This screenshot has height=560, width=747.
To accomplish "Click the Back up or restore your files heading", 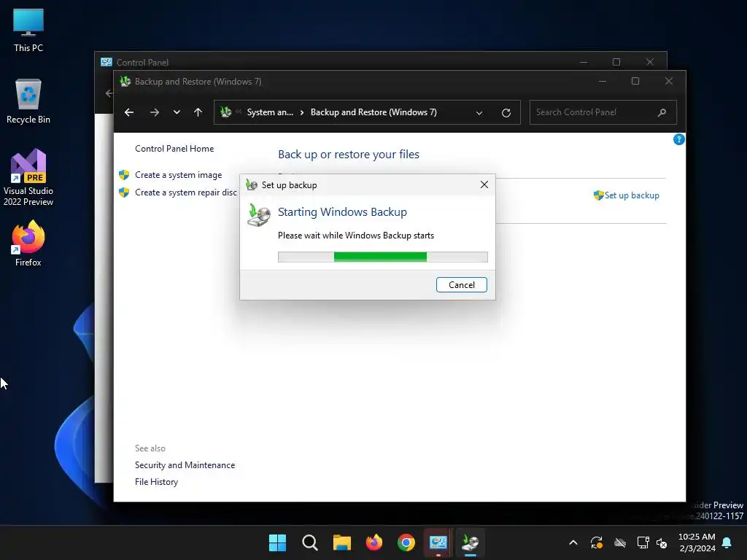I will point(349,155).
